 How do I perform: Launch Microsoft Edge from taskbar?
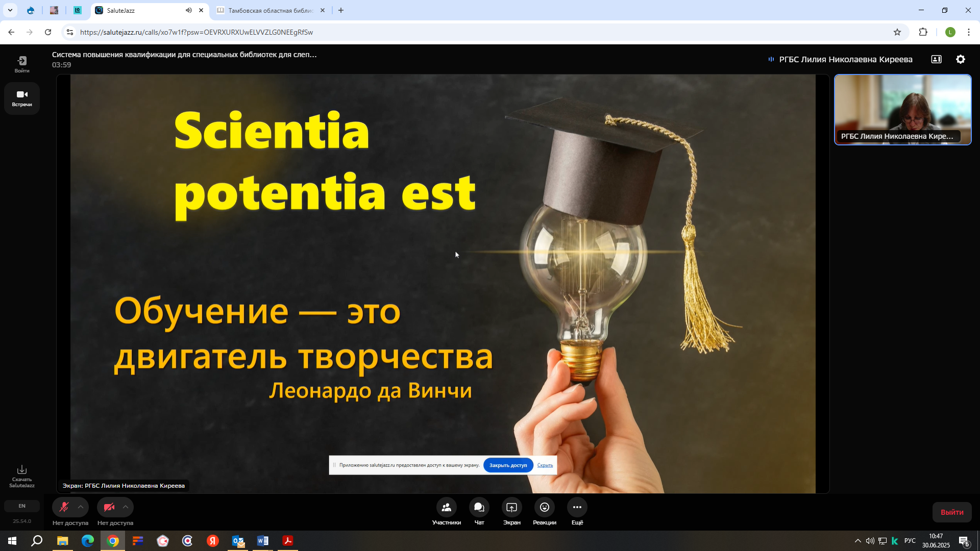tap(88, 541)
